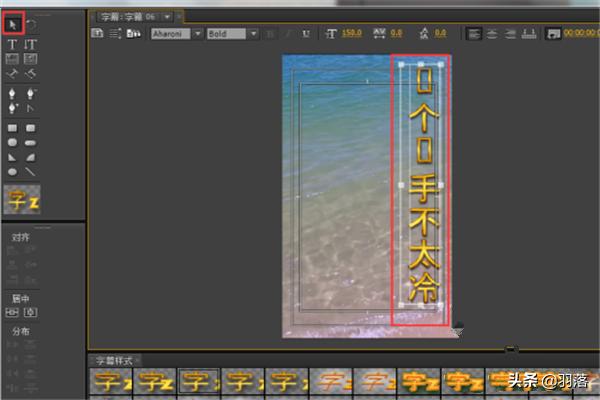Open the Aharoni font family dropdown
The image size is (600, 400).
[197, 34]
